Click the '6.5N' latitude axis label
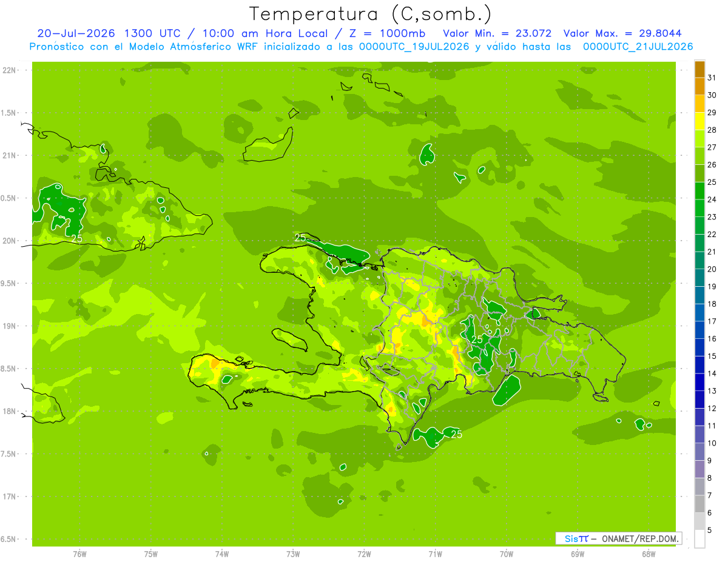Image resolution: width=728 pixels, height=562 pixels. click(x=9, y=539)
